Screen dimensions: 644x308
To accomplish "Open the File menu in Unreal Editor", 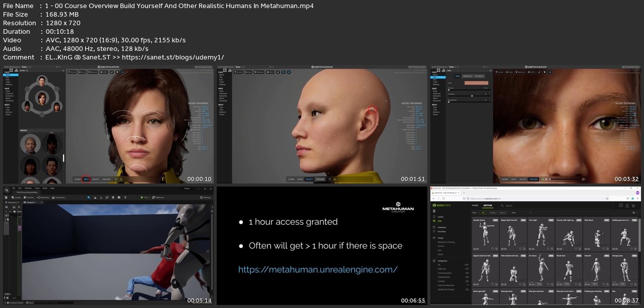I will coord(13,188).
